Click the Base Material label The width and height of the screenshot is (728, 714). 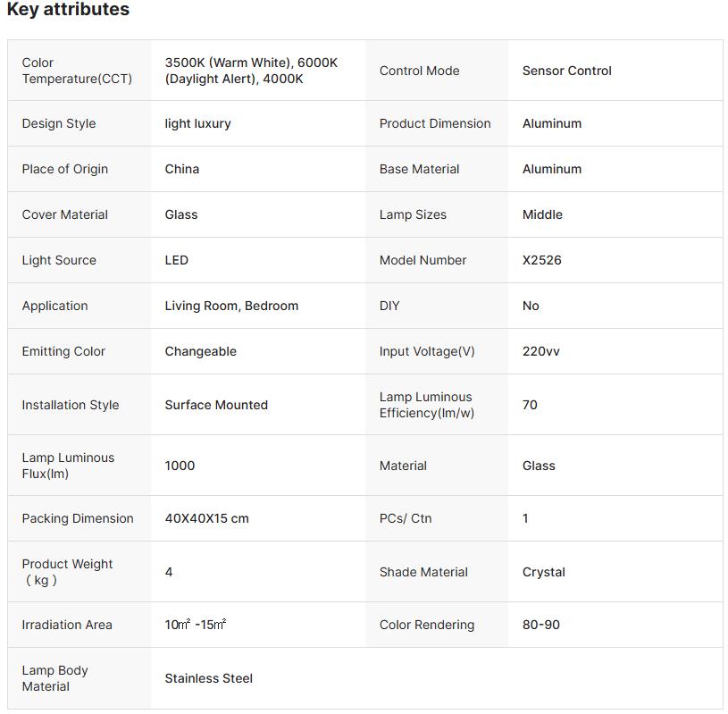[x=419, y=169]
